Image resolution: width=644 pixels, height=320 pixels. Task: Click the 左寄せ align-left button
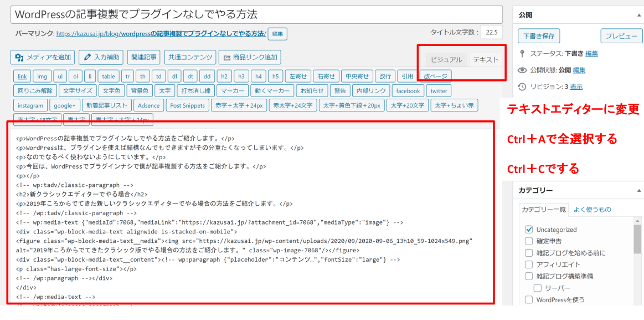coord(298,77)
